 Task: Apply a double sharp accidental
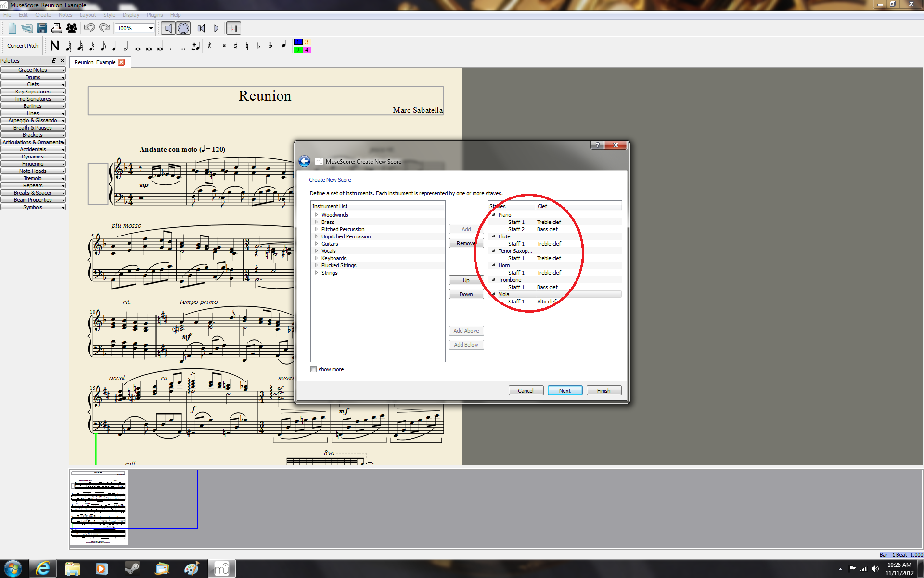tap(224, 46)
